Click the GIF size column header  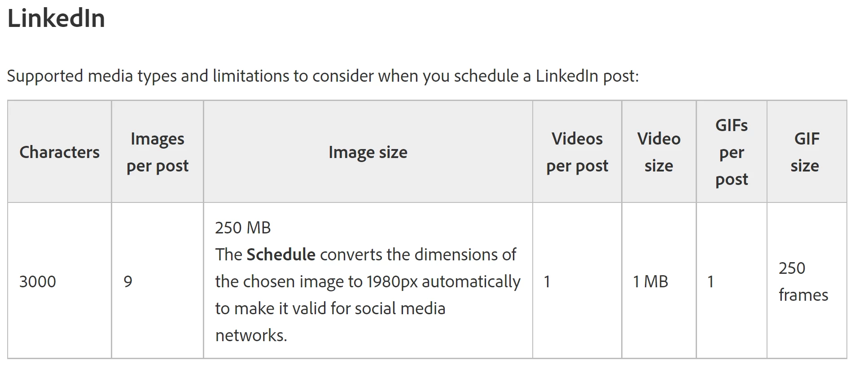point(806,152)
